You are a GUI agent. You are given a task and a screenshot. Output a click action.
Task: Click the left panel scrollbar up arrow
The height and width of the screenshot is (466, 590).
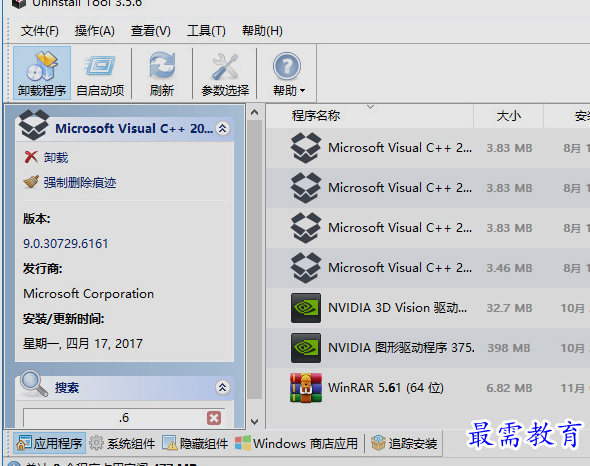pos(254,112)
